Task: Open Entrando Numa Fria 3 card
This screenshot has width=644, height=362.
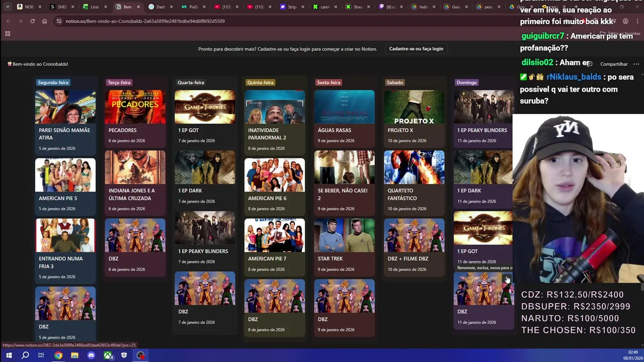Action: (65, 250)
